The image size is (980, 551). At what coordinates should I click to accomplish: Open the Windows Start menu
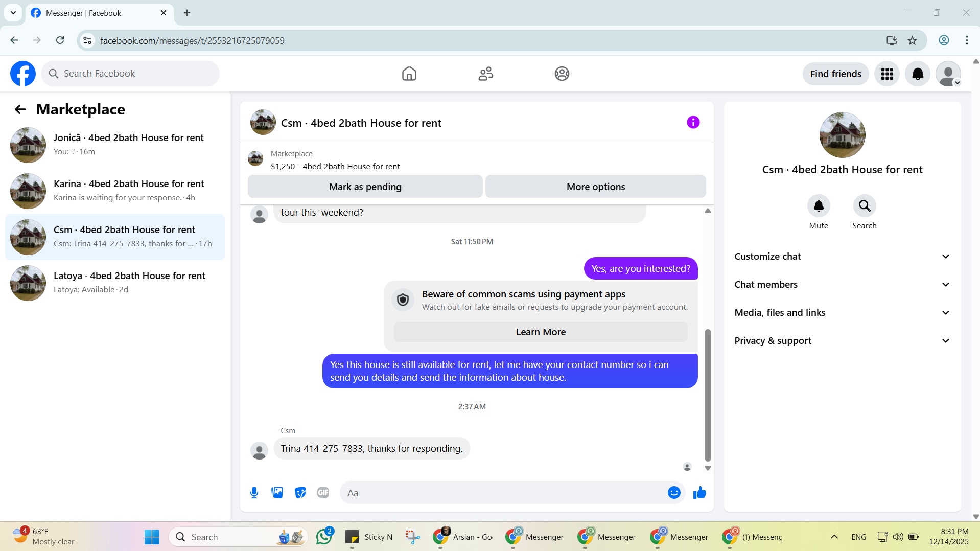click(x=152, y=537)
